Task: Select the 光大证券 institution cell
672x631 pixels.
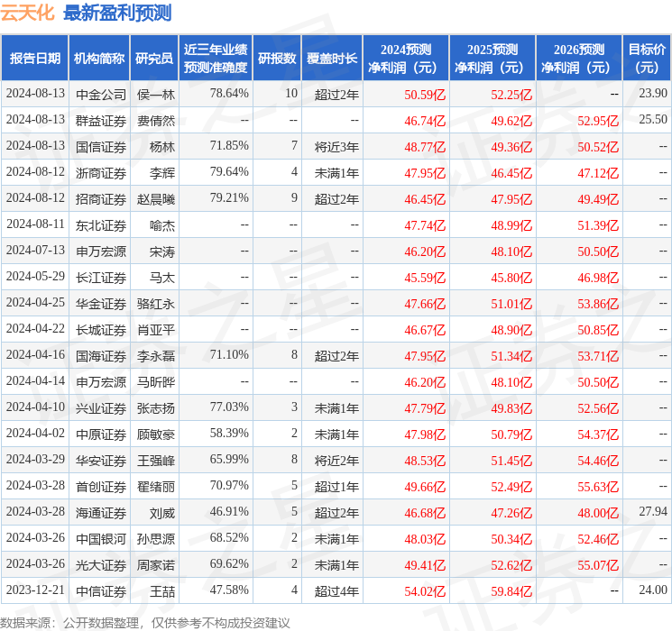Action: [101, 565]
